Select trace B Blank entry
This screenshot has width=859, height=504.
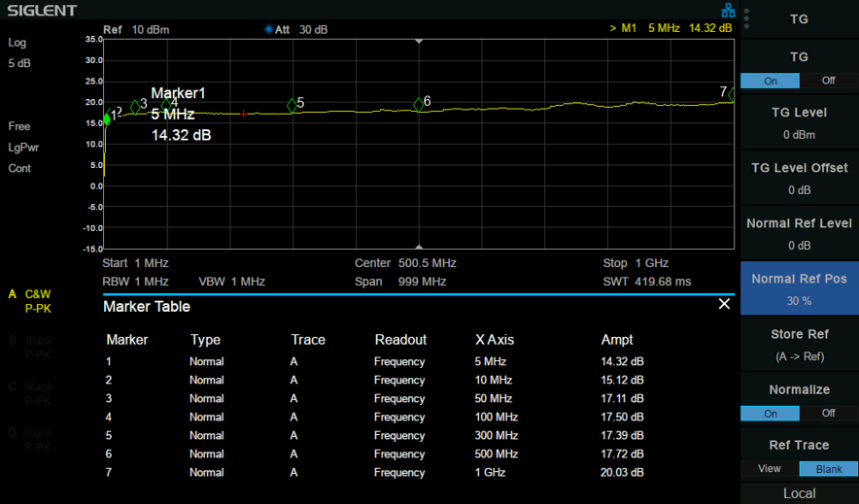[31, 348]
